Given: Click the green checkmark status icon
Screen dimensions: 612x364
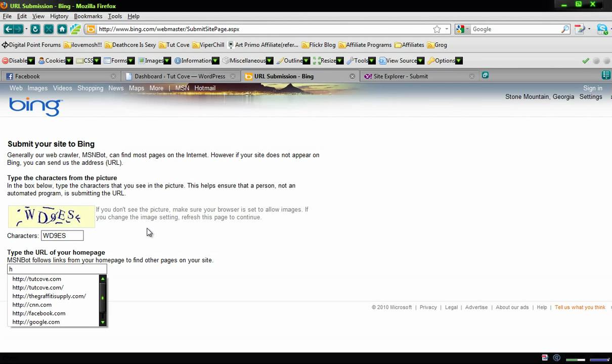Looking at the screenshot, I should [x=586, y=61].
